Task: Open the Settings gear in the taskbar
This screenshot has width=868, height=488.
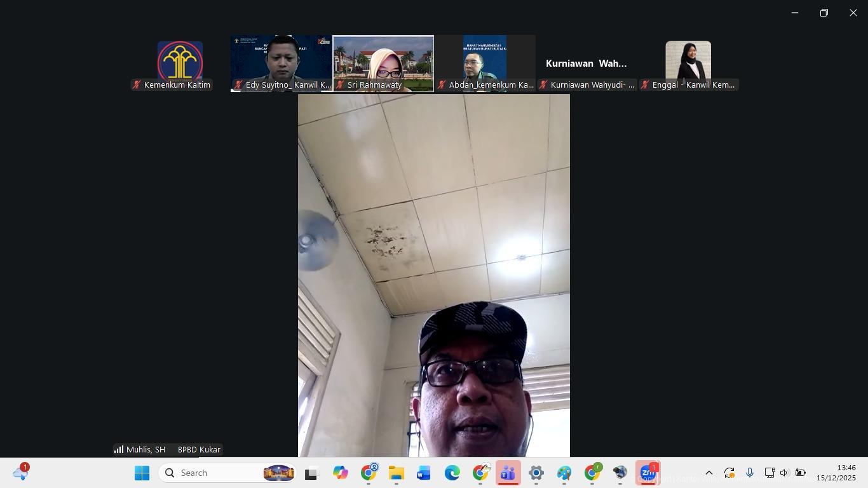Action: pos(536,473)
